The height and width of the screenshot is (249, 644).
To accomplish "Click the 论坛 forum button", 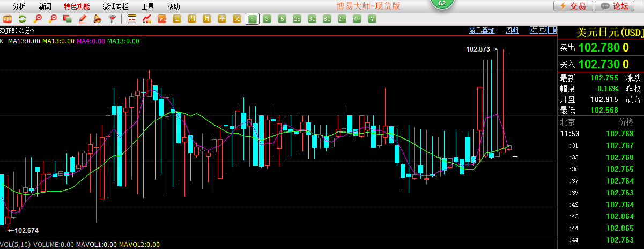I will click(615, 6).
